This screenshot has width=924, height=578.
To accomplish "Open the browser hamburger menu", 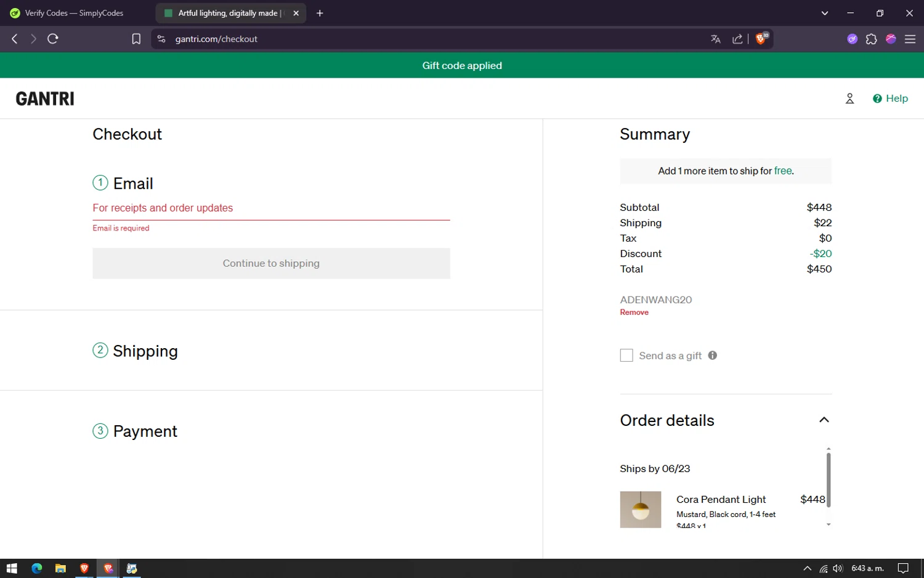I will click(x=910, y=39).
